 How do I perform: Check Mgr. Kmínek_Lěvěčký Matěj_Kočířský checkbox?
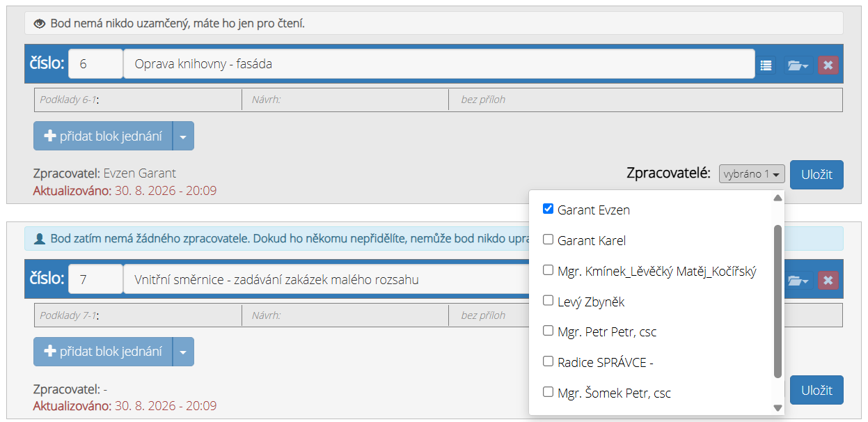point(548,270)
